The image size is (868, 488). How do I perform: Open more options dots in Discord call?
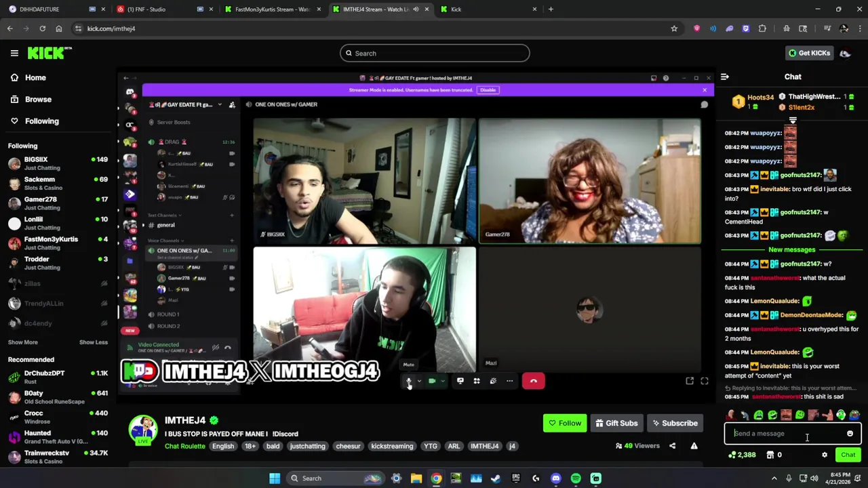[x=509, y=381]
